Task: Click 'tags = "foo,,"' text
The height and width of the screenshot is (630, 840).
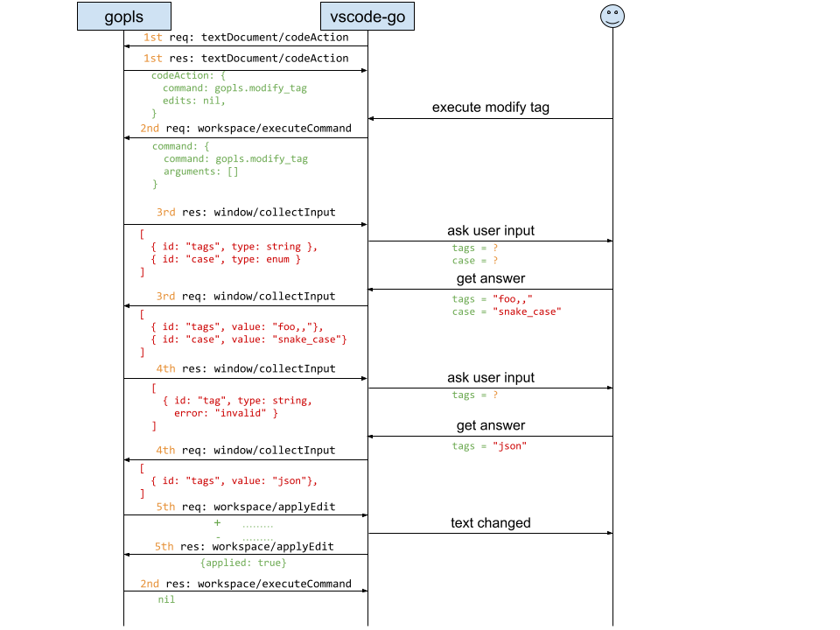Action: pos(493,299)
